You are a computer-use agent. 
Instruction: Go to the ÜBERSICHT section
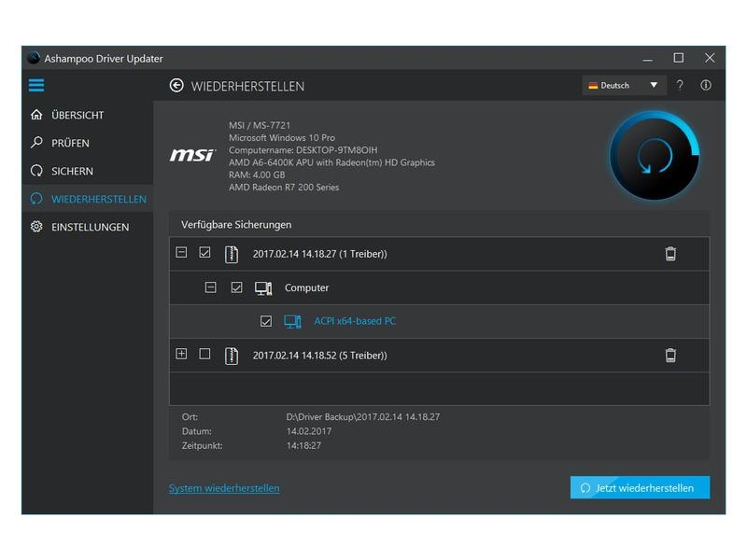pyautogui.click(x=78, y=115)
